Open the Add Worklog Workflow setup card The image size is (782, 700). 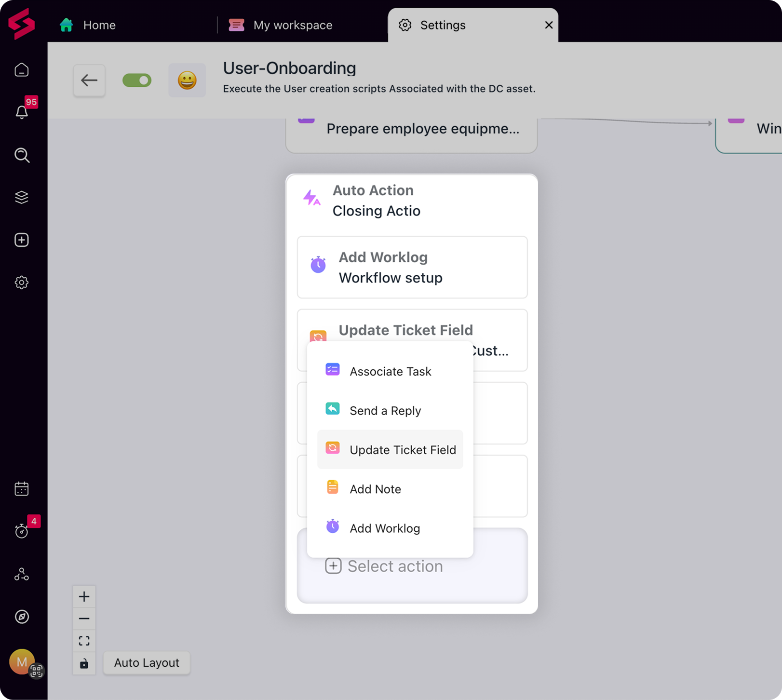412,268
